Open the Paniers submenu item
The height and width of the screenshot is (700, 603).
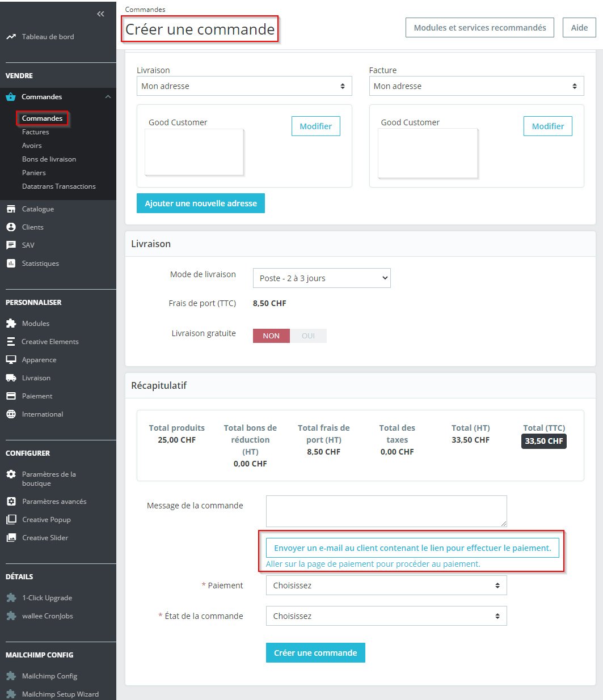(x=34, y=173)
